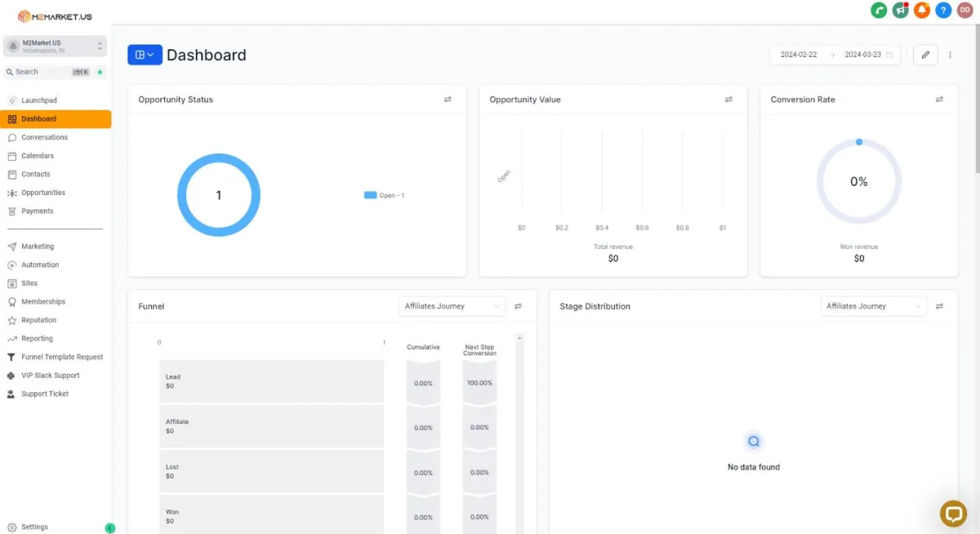Expand Stage Distribution Affiliates Journey dropdown

point(874,306)
